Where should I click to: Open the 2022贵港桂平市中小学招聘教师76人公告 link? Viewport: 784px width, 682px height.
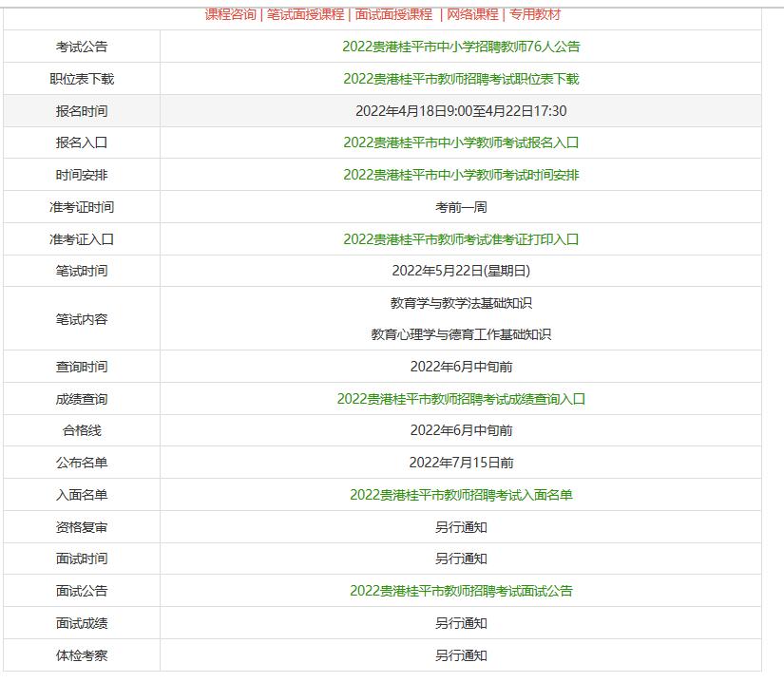coord(463,47)
